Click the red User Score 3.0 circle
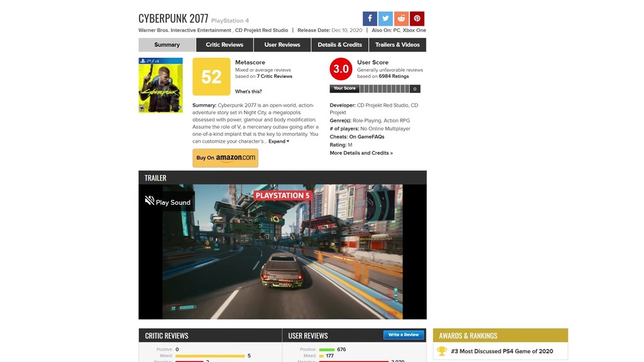The height and width of the screenshot is (362, 644). pos(341,69)
